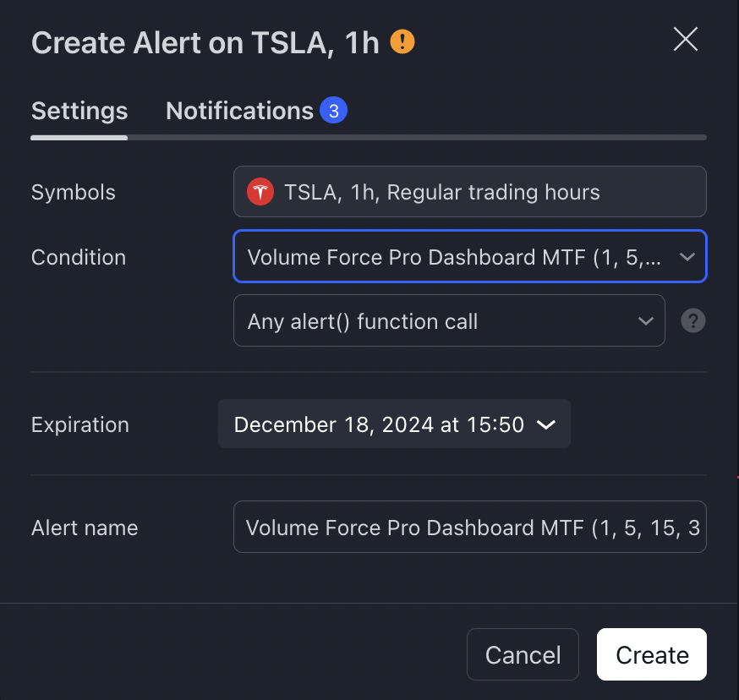Click the chevron on alert() function selector
The width and height of the screenshot is (739, 700).
coord(646,321)
